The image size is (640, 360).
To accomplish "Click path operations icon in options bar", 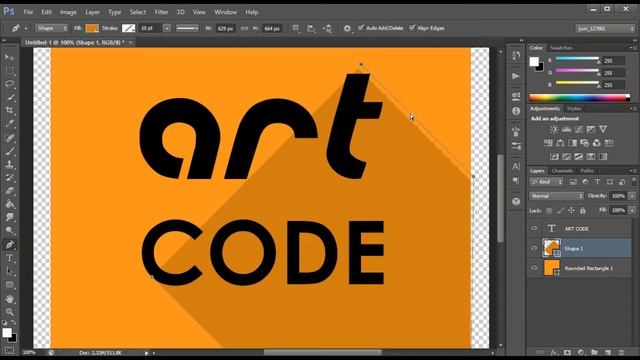I will coord(295,28).
